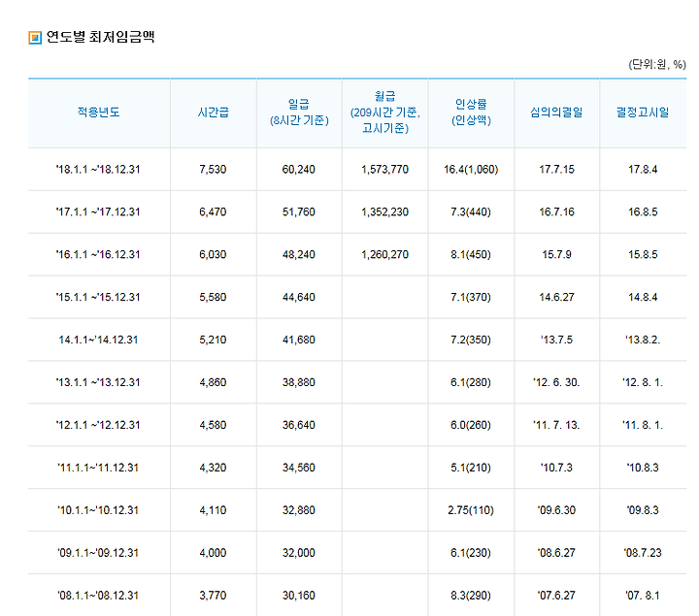Click daily wage value 51,760
699x616 pixels.
[299, 212]
